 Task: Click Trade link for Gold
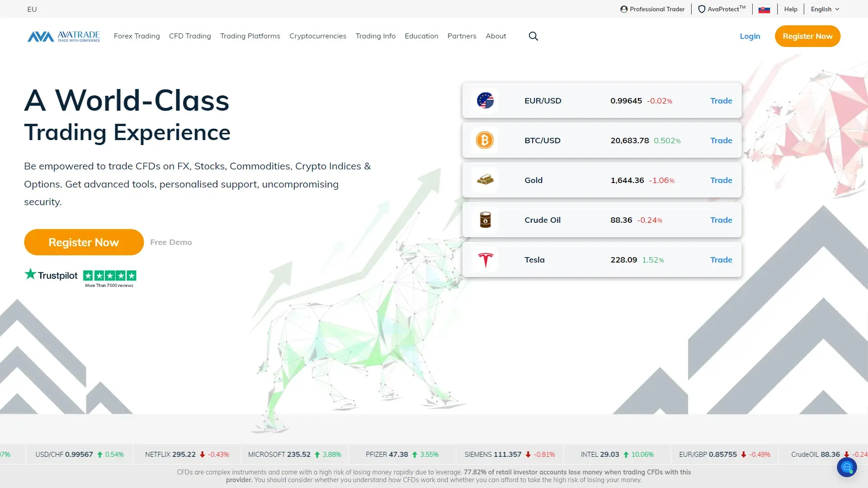pos(721,180)
